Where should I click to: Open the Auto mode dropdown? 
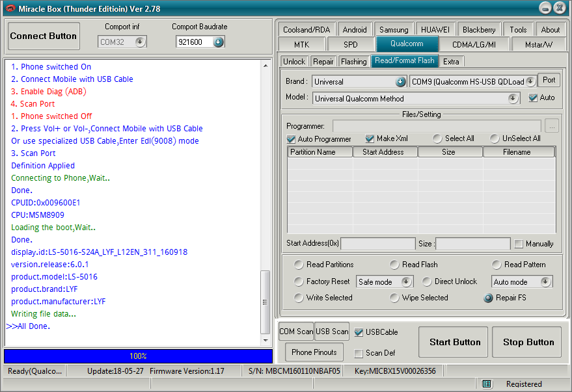[x=545, y=281]
